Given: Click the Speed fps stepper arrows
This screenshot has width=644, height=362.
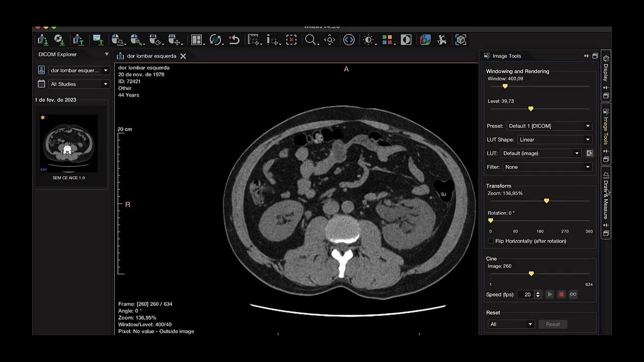Looking at the screenshot, I should tap(538, 295).
